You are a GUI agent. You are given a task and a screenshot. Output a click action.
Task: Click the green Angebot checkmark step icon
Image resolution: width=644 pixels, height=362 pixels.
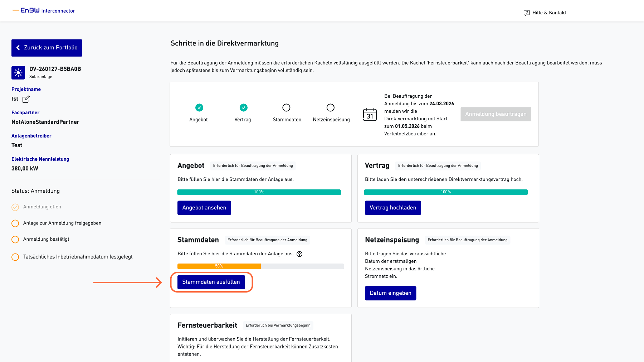click(x=199, y=107)
